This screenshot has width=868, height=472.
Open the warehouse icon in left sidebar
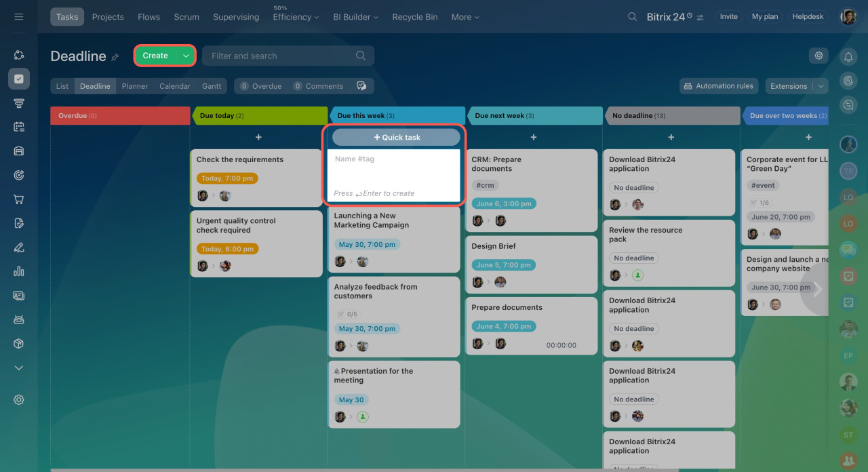click(x=19, y=151)
